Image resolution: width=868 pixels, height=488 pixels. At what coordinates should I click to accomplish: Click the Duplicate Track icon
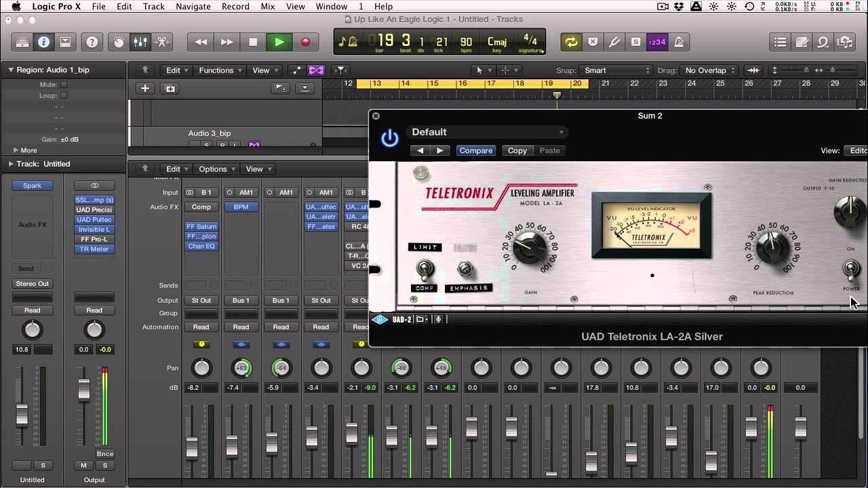170,88
